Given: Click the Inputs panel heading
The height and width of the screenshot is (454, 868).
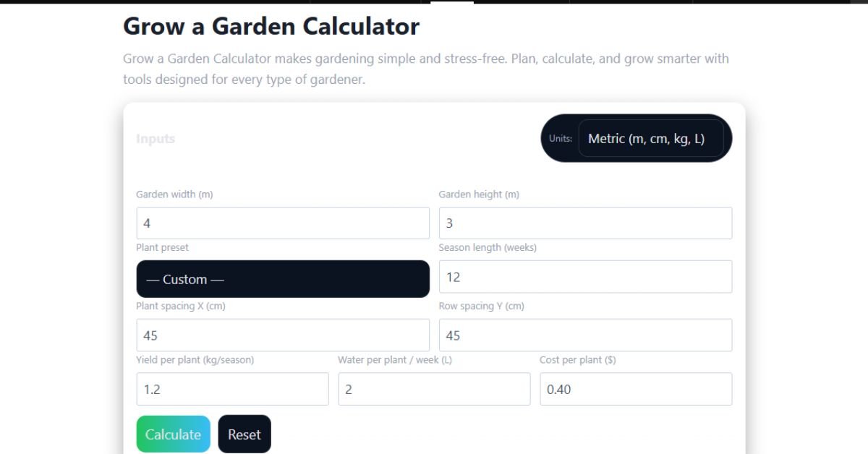Looking at the screenshot, I should [156, 139].
